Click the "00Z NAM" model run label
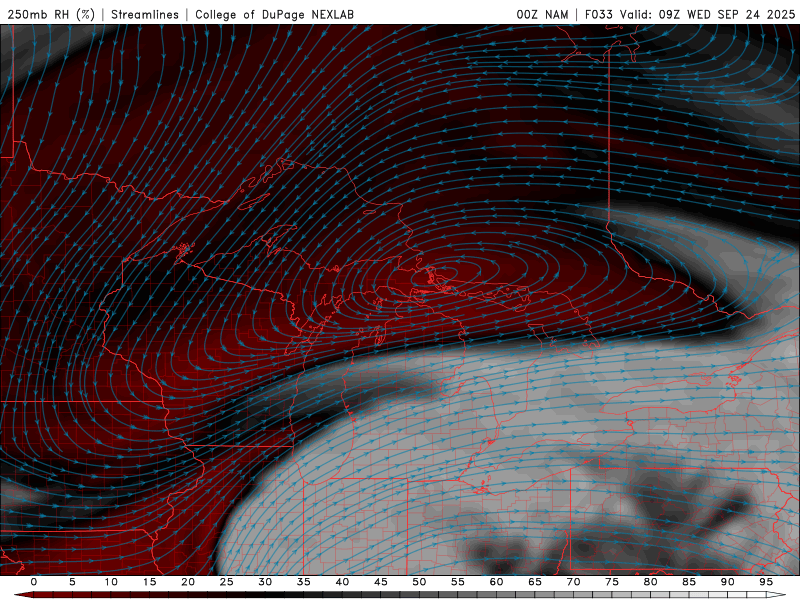This screenshot has height=600, width=800. [542, 14]
